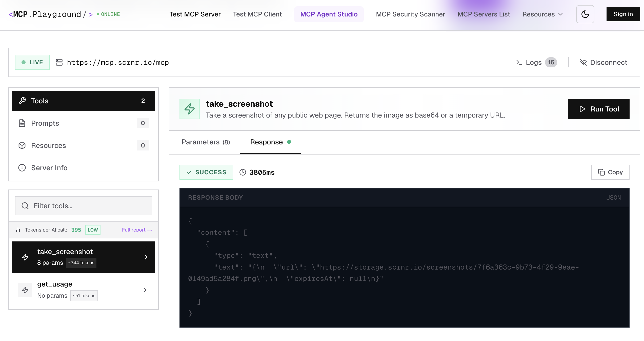The width and height of the screenshot is (644, 341).
Task: Switch to the Parameters (8) tab
Action: click(x=206, y=142)
